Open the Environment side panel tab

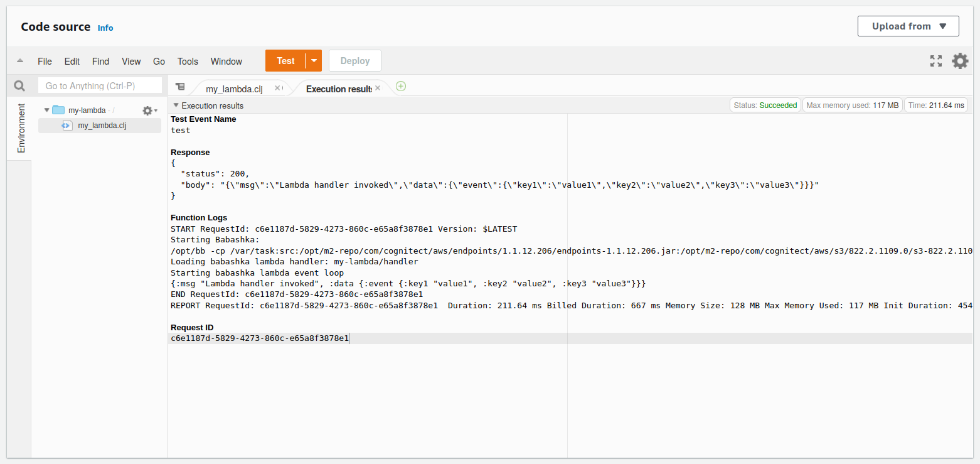[x=21, y=128]
